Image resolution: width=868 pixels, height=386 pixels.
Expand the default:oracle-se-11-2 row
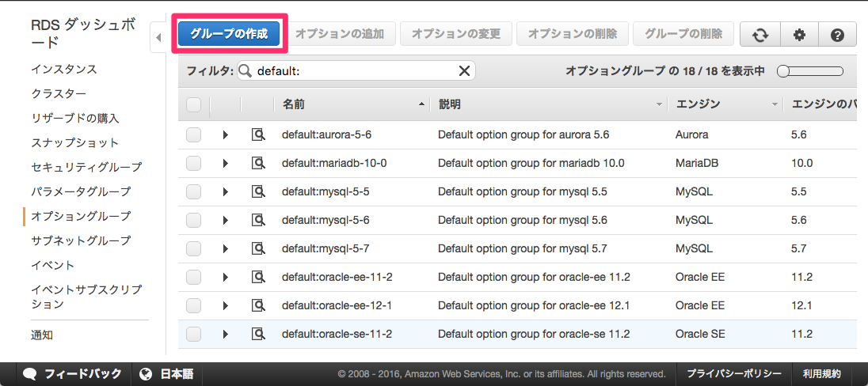(x=225, y=334)
